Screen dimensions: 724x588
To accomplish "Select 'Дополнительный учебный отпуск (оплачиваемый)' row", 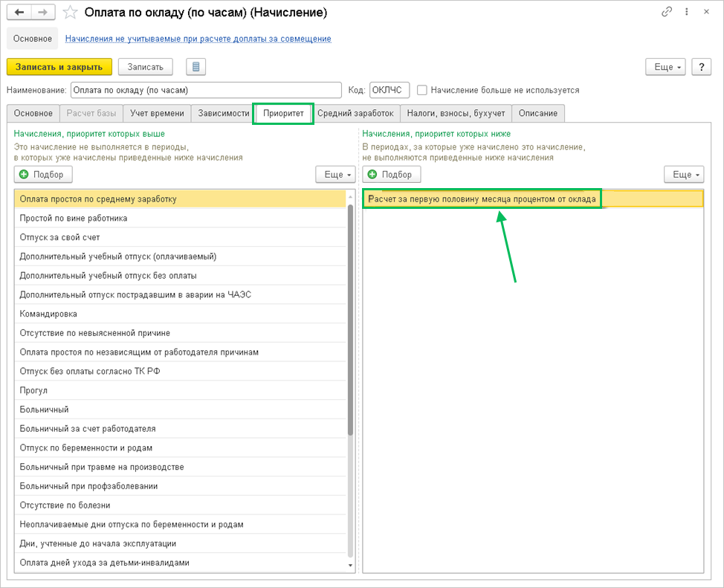I will pos(181,256).
